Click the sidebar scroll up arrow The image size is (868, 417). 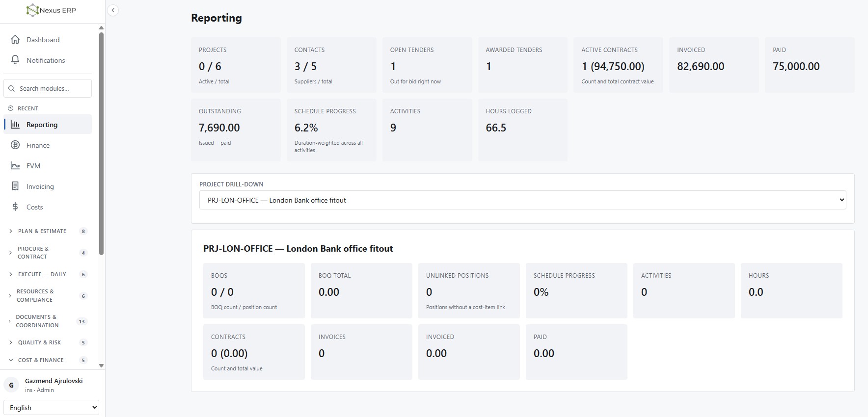101,28
